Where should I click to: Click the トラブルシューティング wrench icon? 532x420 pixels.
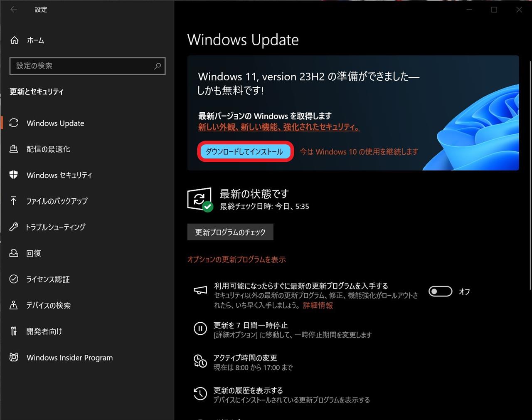[x=14, y=227]
